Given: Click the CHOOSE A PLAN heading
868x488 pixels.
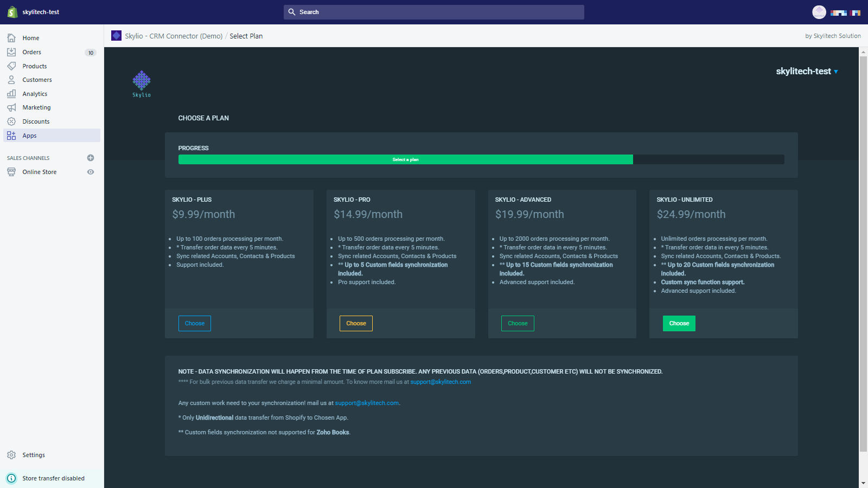Looking at the screenshot, I should click(203, 118).
